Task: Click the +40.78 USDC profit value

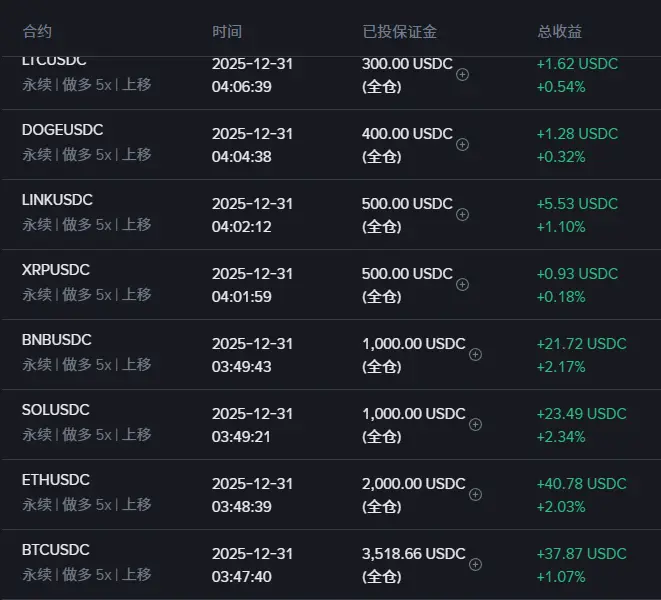Action: [581, 484]
